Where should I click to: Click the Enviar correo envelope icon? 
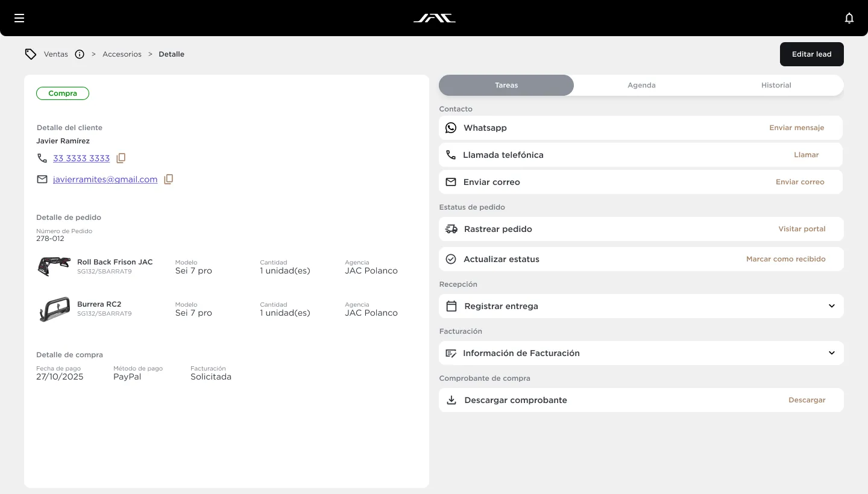[451, 182]
